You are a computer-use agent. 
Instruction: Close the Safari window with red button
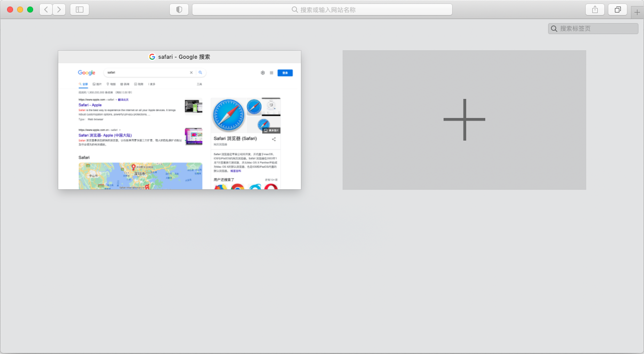tap(10, 10)
